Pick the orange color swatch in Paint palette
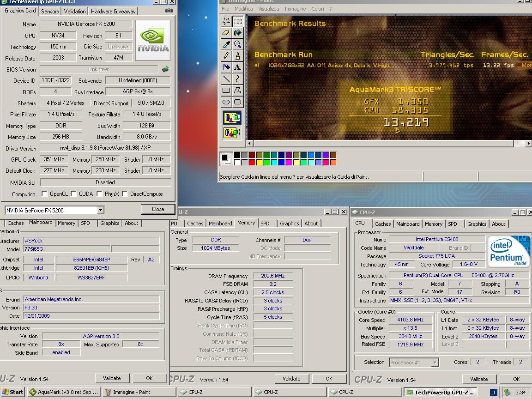 333,163
